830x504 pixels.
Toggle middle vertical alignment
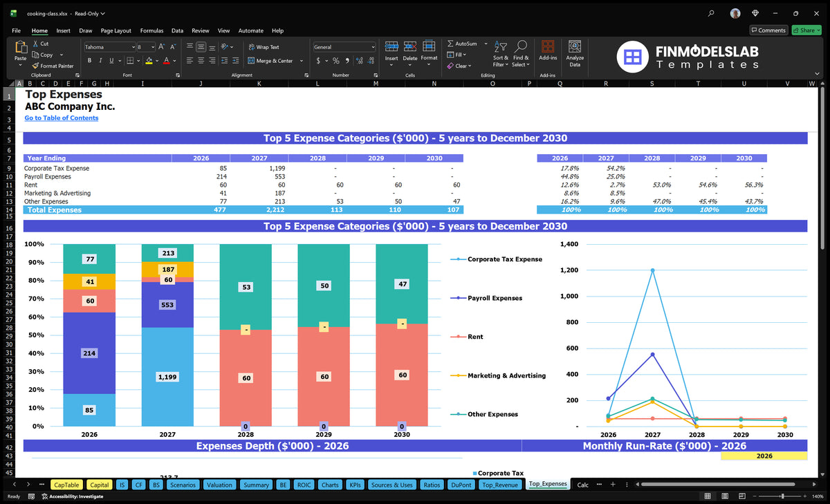[201, 47]
